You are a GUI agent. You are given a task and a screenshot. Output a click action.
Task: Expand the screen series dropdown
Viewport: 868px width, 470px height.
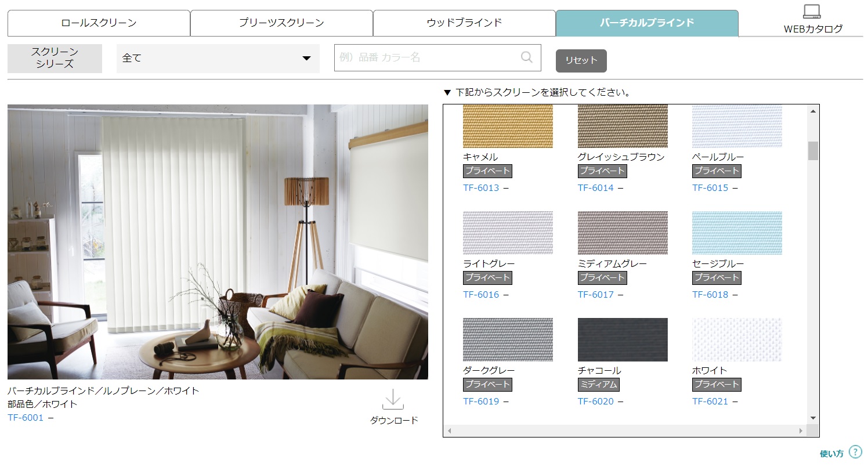218,59
